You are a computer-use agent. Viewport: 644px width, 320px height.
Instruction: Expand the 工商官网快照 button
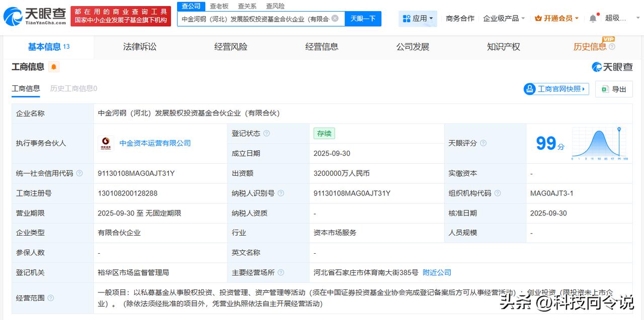[556, 89]
